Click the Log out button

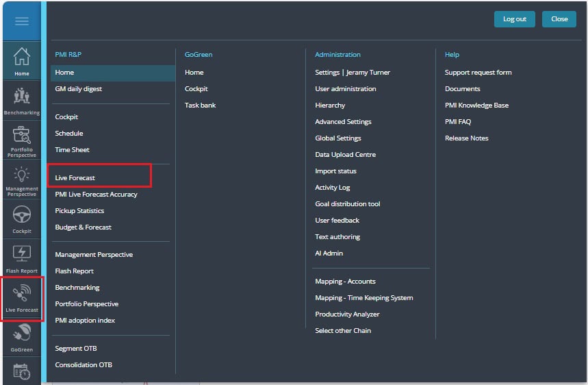[514, 19]
